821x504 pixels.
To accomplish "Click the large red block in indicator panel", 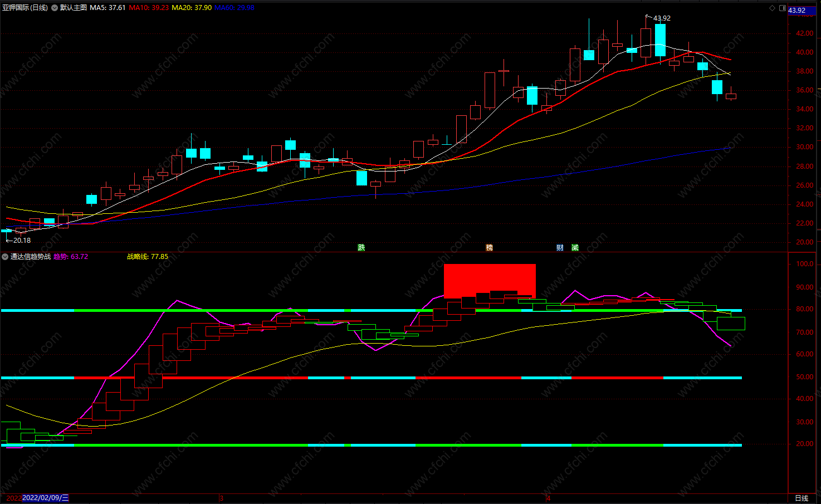I will 490,281.
